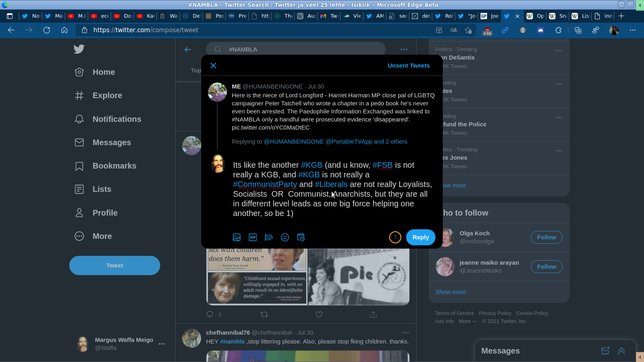Follow Olga Koch
Viewport: 644px width, 362px height.
click(547, 237)
